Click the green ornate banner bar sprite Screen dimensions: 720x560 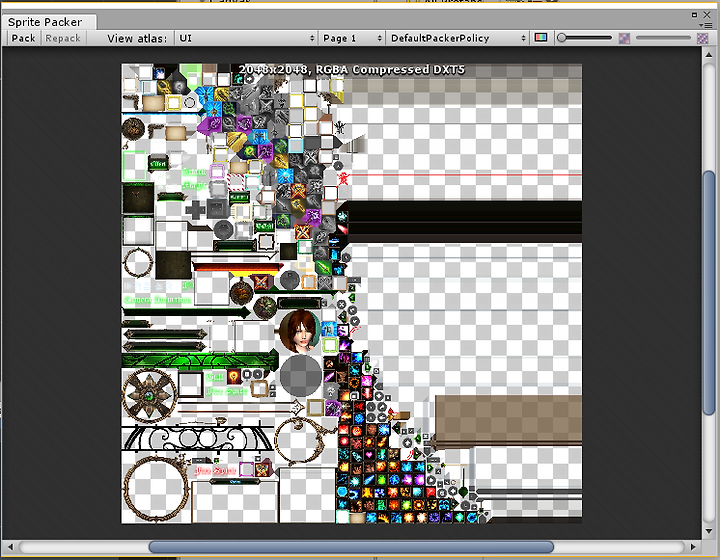[200, 361]
